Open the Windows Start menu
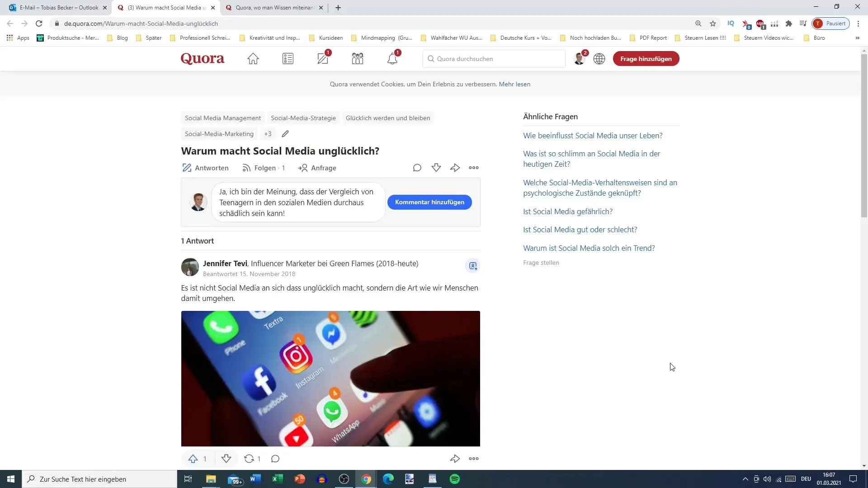Viewport: 868px width, 488px height. pyautogui.click(x=11, y=479)
